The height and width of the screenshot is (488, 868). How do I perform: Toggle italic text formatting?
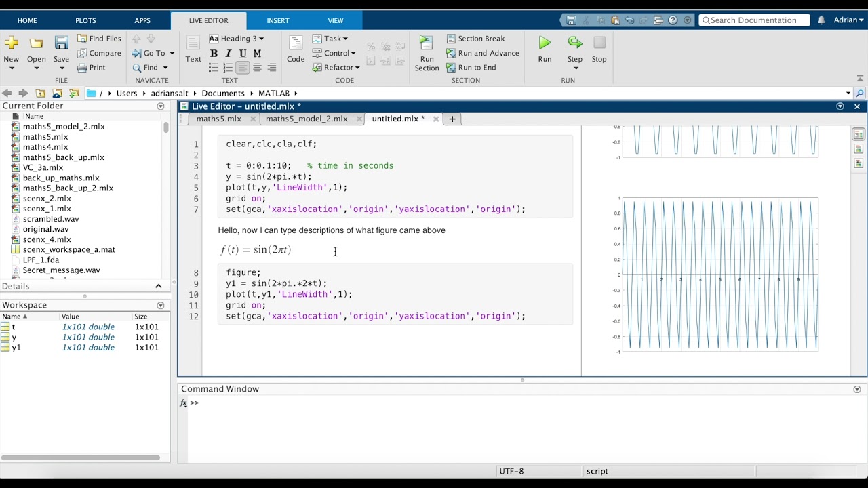229,54
